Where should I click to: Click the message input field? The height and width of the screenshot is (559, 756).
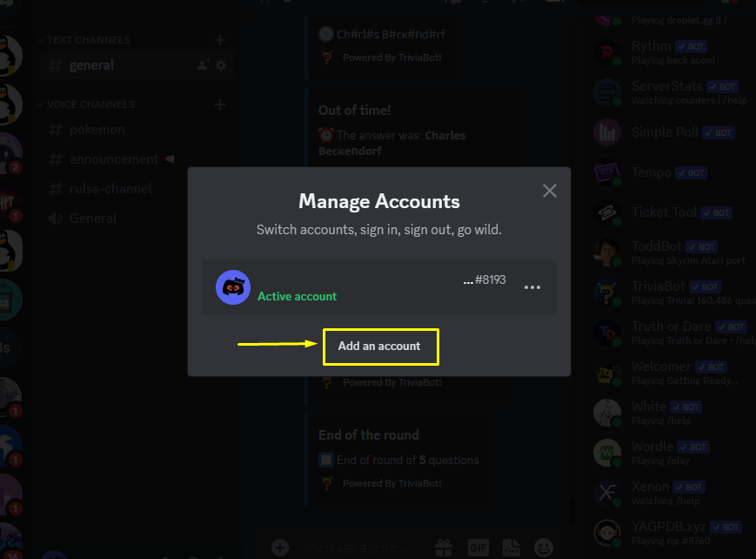357,548
